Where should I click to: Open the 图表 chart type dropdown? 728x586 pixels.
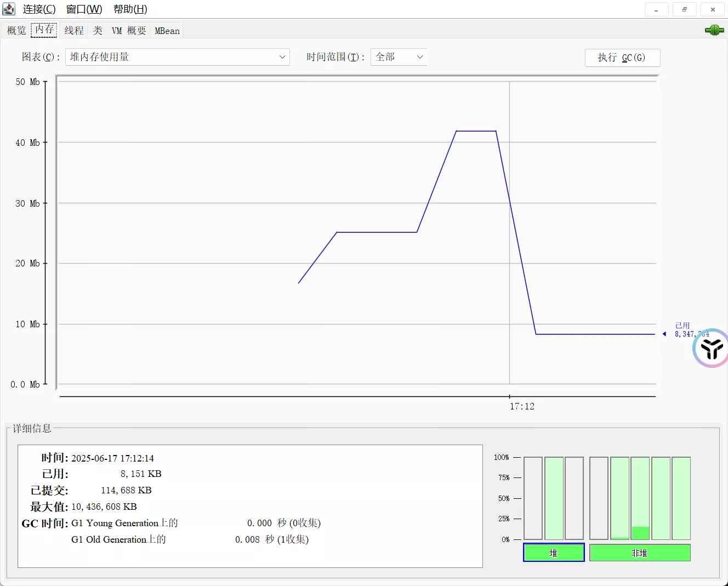pos(177,57)
